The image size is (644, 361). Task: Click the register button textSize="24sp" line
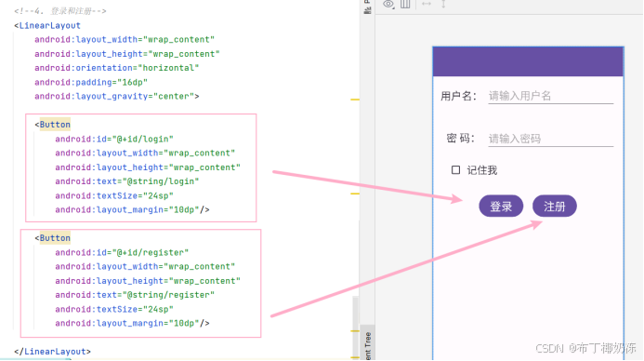[114, 309]
